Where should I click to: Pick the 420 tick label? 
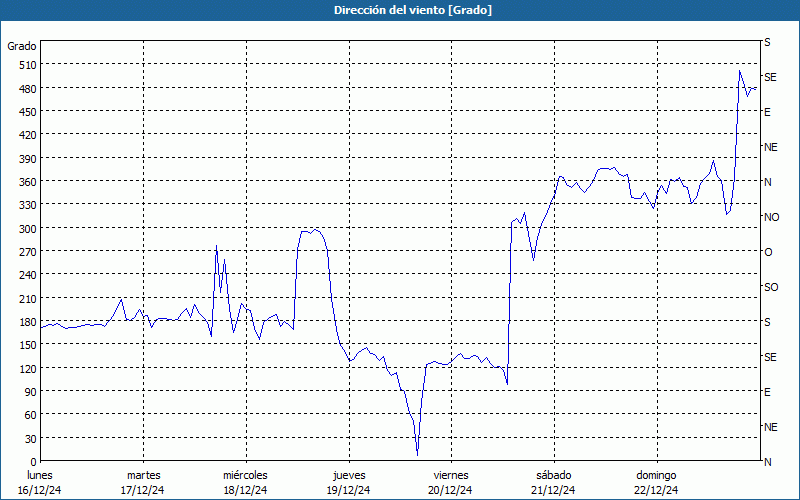(x=28, y=135)
